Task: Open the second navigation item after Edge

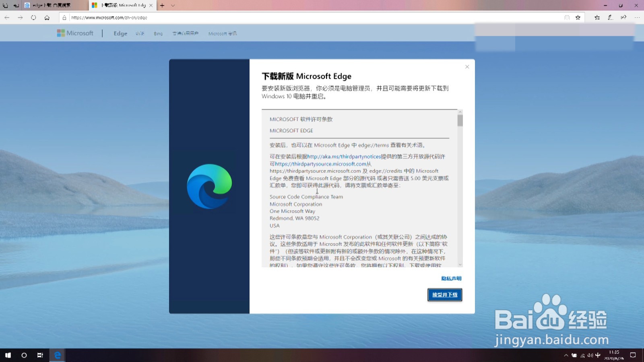Action: point(140,33)
